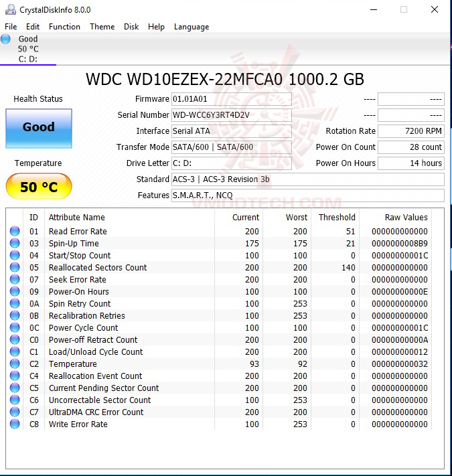Image resolution: width=452 pixels, height=476 pixels.
Task: Open the Theme menu
Action: [x=102, y=27]
